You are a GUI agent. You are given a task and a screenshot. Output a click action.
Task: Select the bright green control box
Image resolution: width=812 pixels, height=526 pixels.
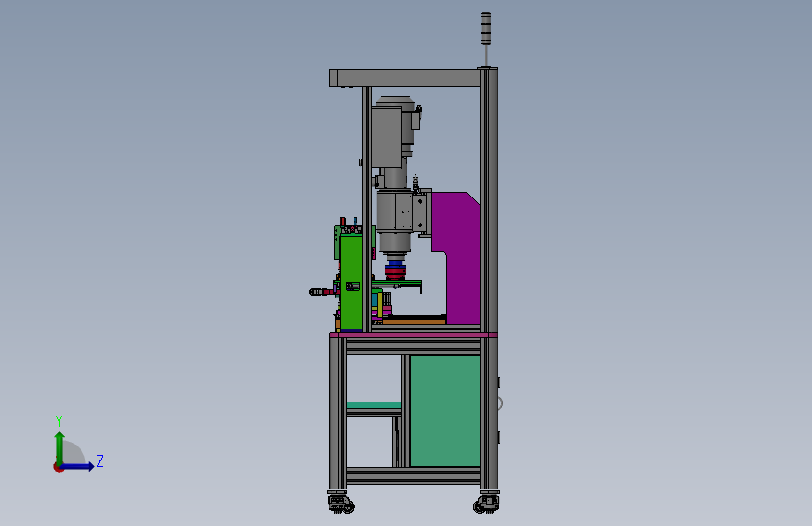coord(351,282)
